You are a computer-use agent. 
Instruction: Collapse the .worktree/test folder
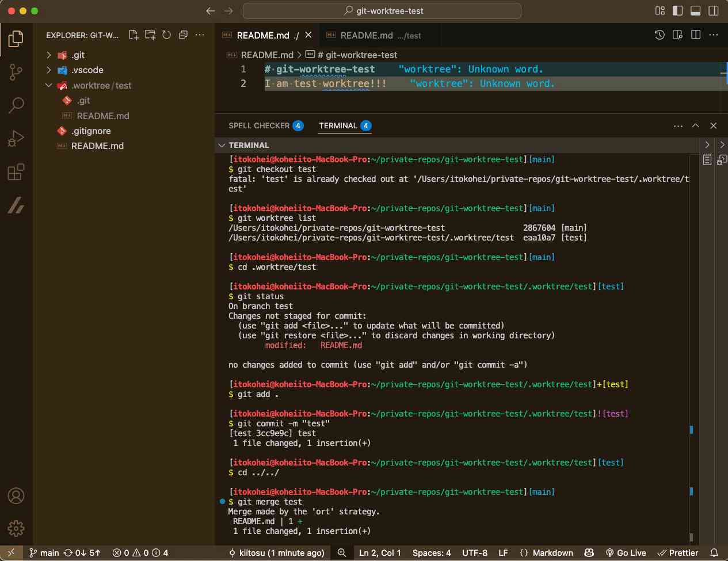pos(48,85)
